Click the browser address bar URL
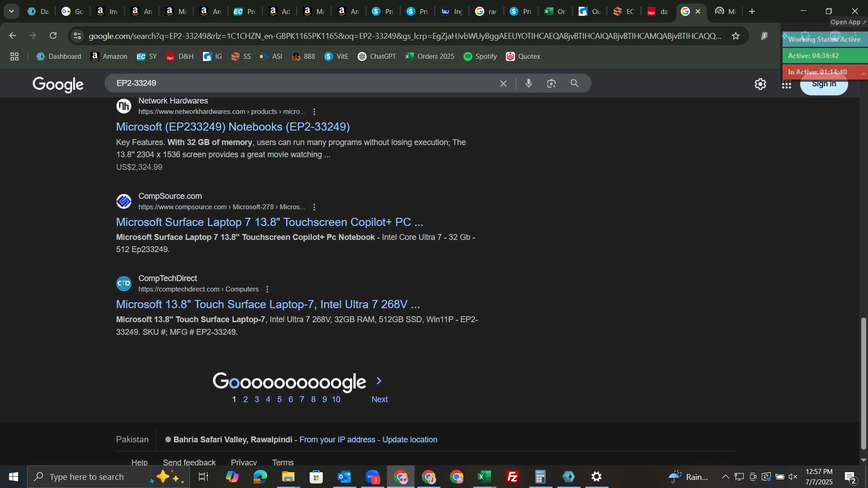868x488 pixels. [x=405, y=36]
